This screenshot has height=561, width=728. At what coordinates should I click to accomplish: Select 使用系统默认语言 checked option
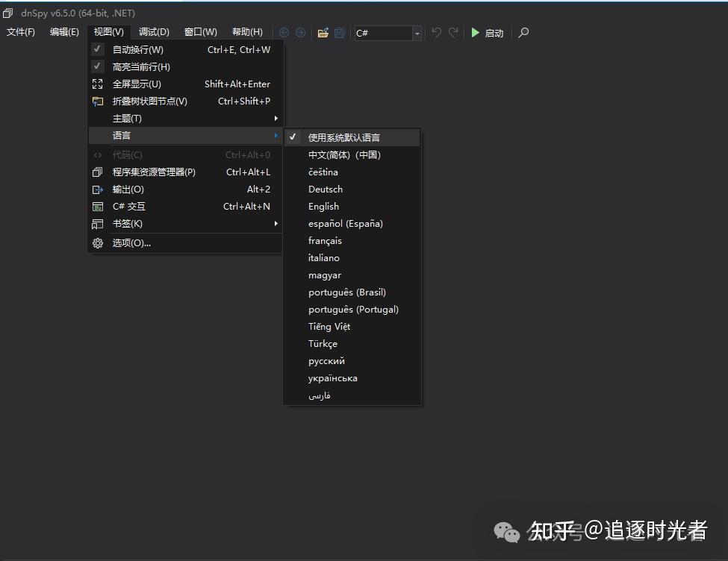tap(352, 137)
